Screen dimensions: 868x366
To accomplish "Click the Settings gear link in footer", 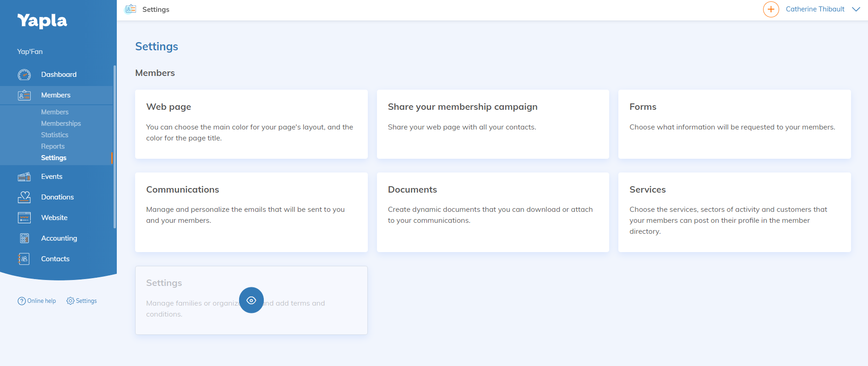I will pyautogui.click(x=82, y=301).
